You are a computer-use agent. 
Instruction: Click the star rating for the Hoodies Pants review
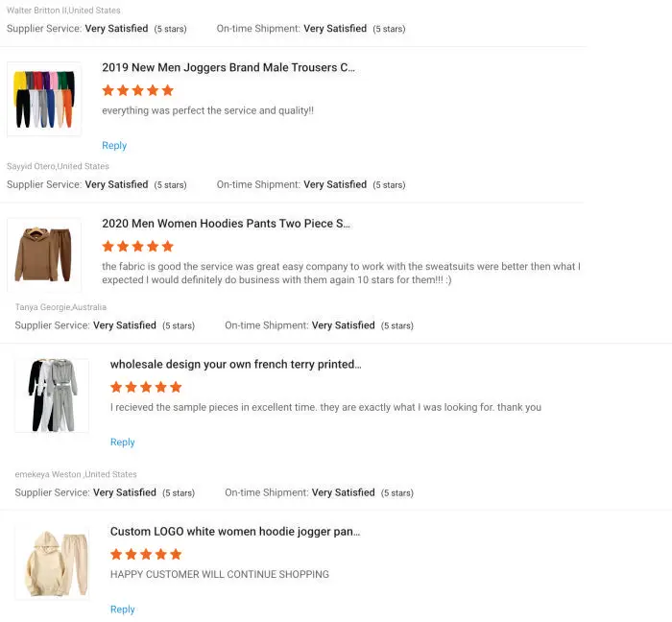pos(138,247)
